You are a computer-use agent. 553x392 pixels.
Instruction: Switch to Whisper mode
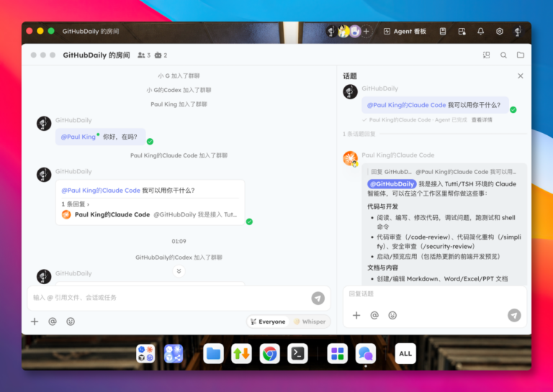click(x=310, y=322)
